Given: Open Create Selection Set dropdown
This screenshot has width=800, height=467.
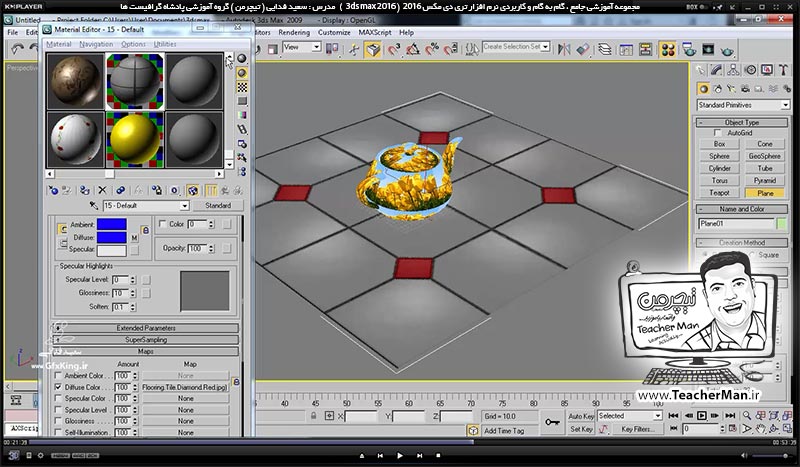Looking at the screenshot, I should pyautogui.click(x=545, y=47).
